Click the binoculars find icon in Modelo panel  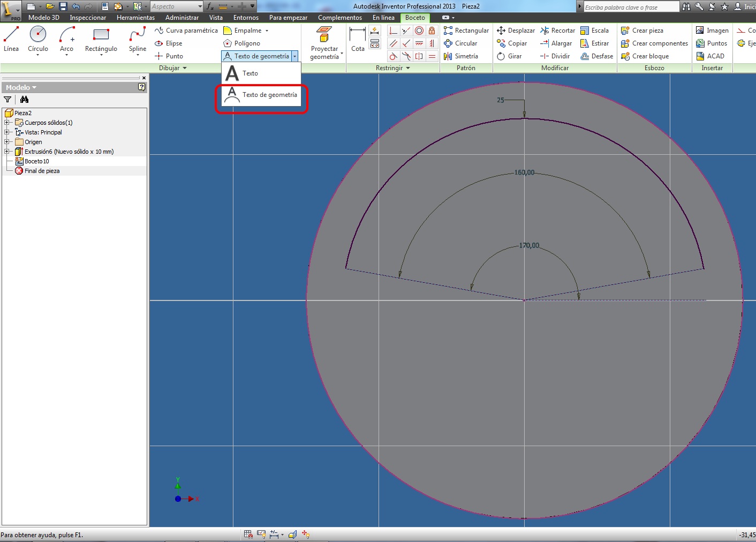click(24, 100)
